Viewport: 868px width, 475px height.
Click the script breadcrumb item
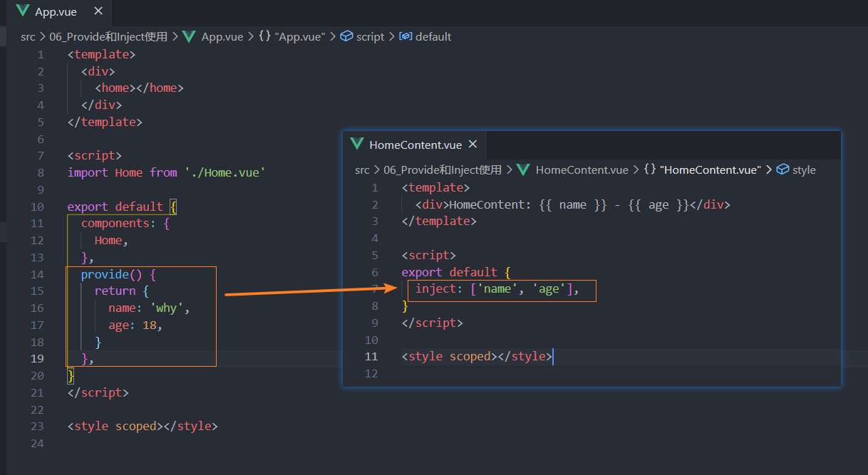[370, 36]
